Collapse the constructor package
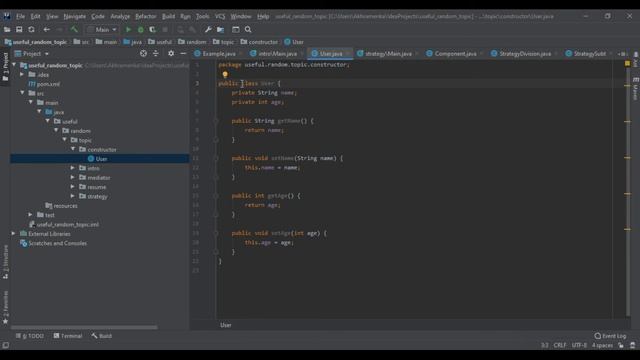This screenshot has width=640, height=360. coord(73,149)
